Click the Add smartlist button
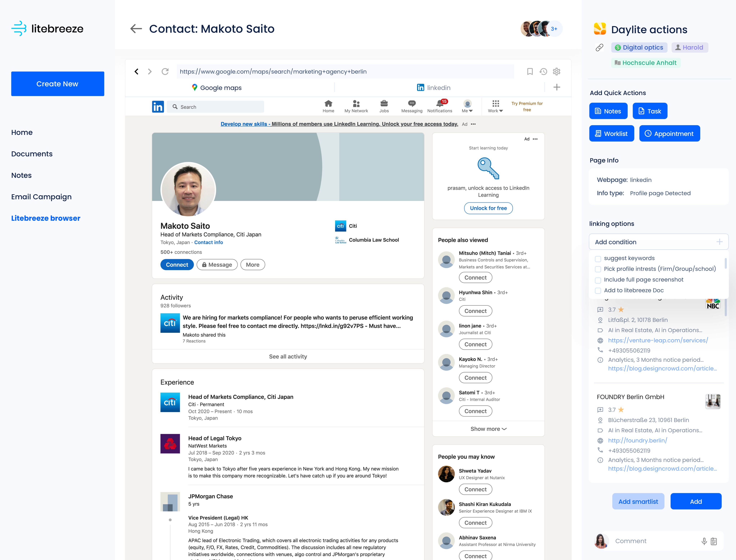This screenshot has height=560, width=736. [638, 501]
